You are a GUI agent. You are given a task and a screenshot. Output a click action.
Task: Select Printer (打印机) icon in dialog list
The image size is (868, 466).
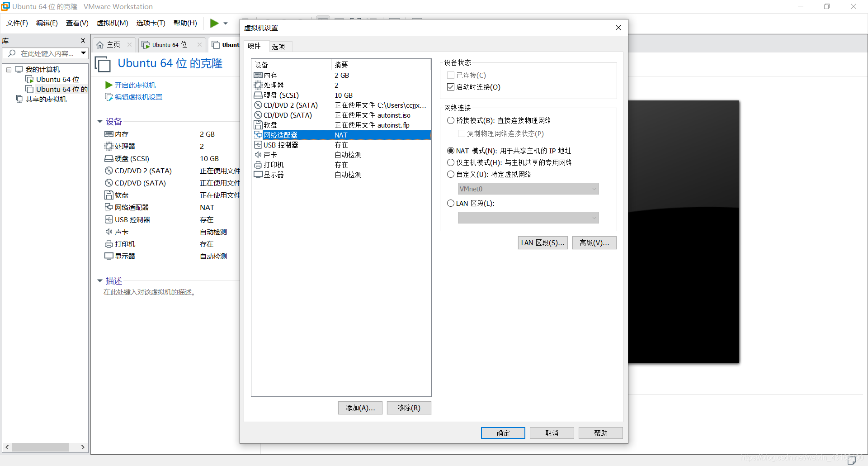258,165
